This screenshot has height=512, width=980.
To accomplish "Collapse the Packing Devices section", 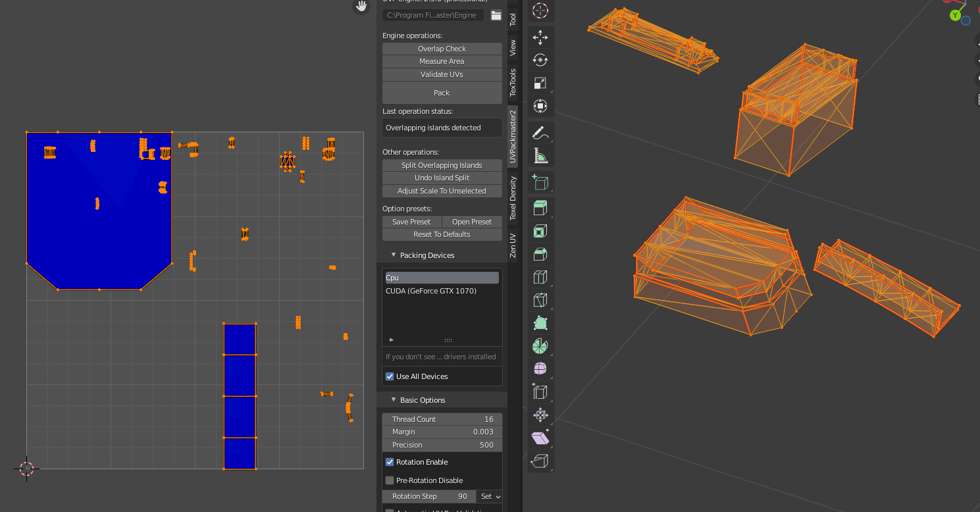I will tap(394, 255).
